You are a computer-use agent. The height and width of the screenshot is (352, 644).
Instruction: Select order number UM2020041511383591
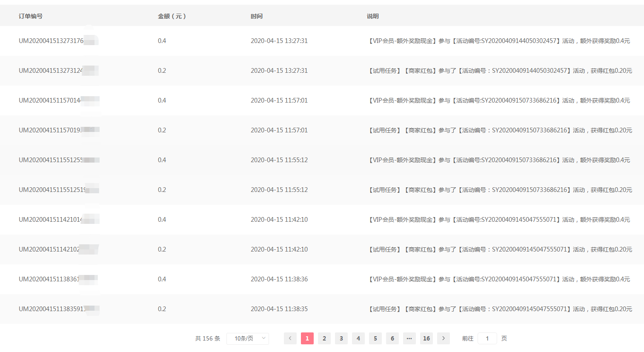tap(52, 309)
